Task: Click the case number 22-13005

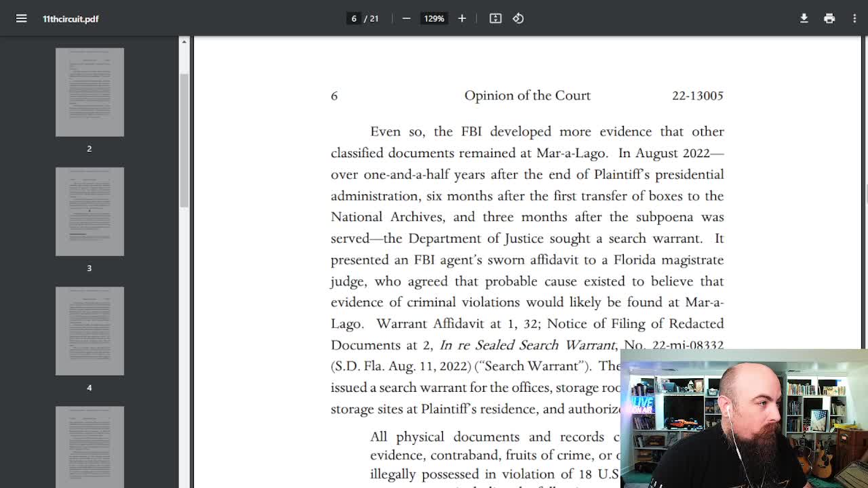Action: 697,96
